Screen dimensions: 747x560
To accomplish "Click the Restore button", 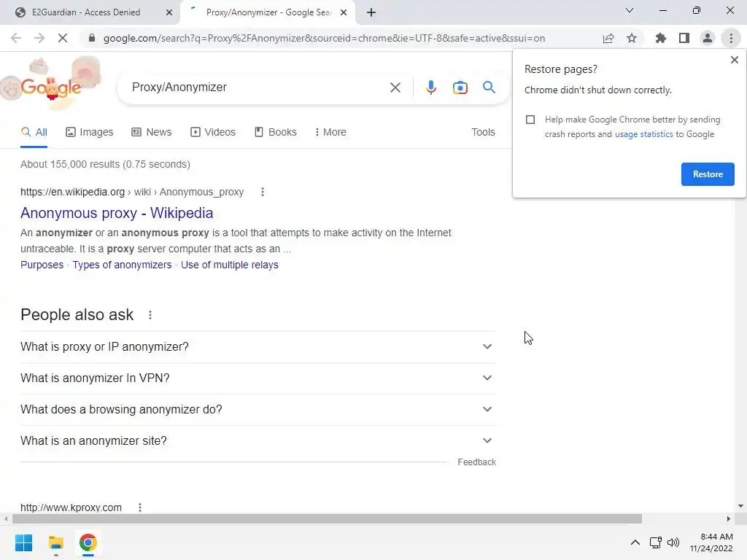I will (x=708, y=174).
